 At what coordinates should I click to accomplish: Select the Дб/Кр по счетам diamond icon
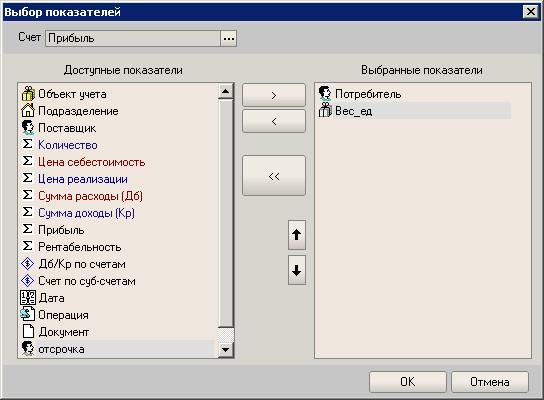pos(28,264)
